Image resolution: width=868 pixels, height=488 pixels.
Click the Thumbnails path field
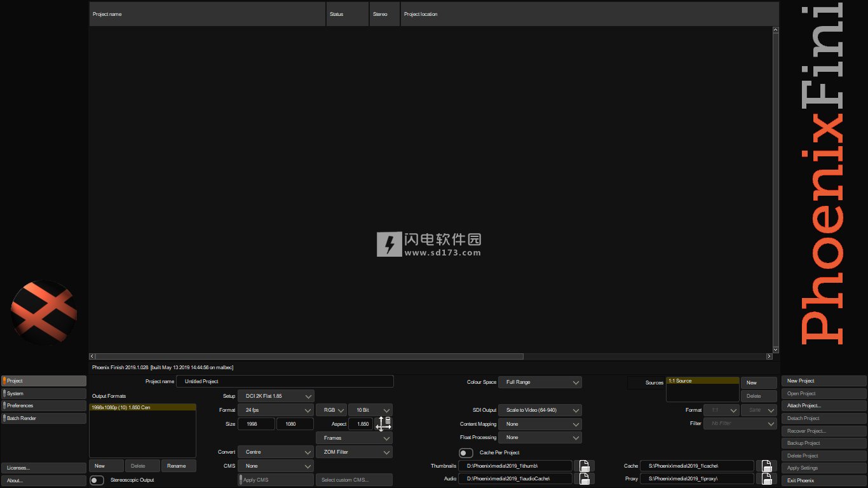(515, 466)
